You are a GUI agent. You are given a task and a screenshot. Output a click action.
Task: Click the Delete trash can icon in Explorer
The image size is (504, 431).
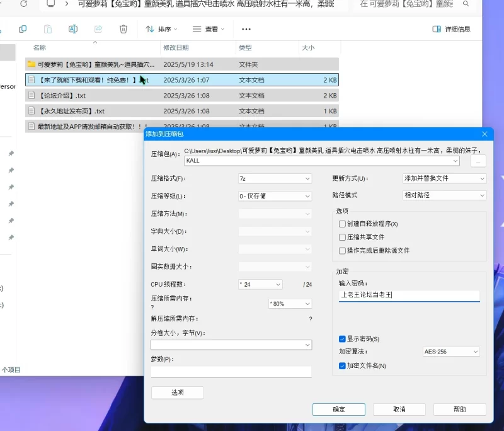[123, 29]
